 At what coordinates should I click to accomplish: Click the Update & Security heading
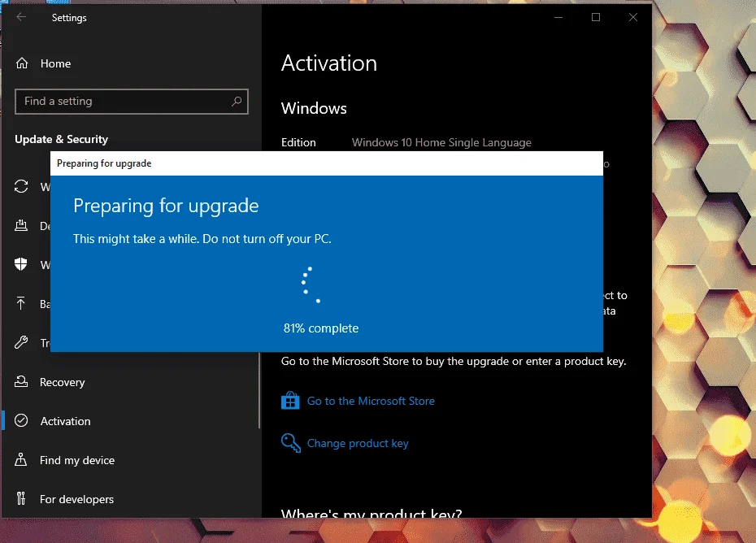click(61, 139)
